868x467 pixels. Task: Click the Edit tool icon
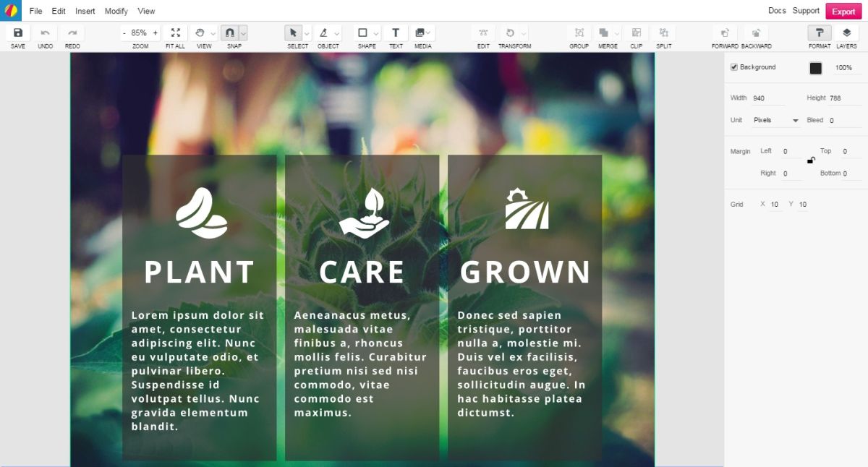click(483, 33)
